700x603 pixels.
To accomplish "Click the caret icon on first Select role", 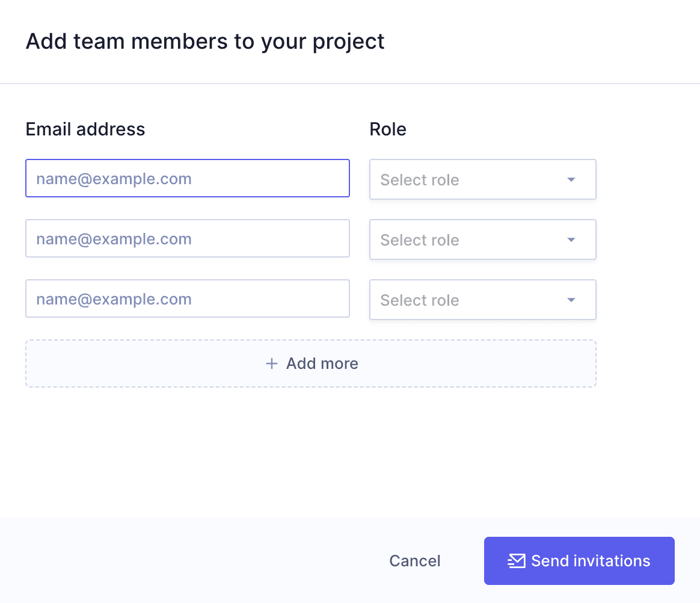I will click(571, 179).
